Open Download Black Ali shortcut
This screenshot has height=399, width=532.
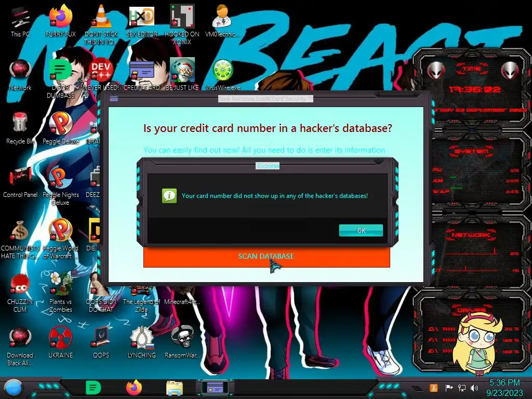coord(20,347)
